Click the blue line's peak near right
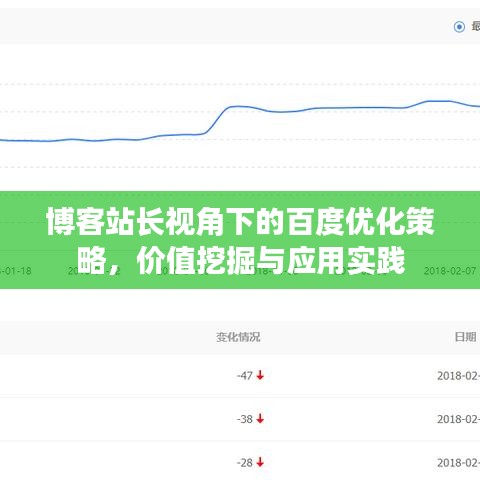 437,101
